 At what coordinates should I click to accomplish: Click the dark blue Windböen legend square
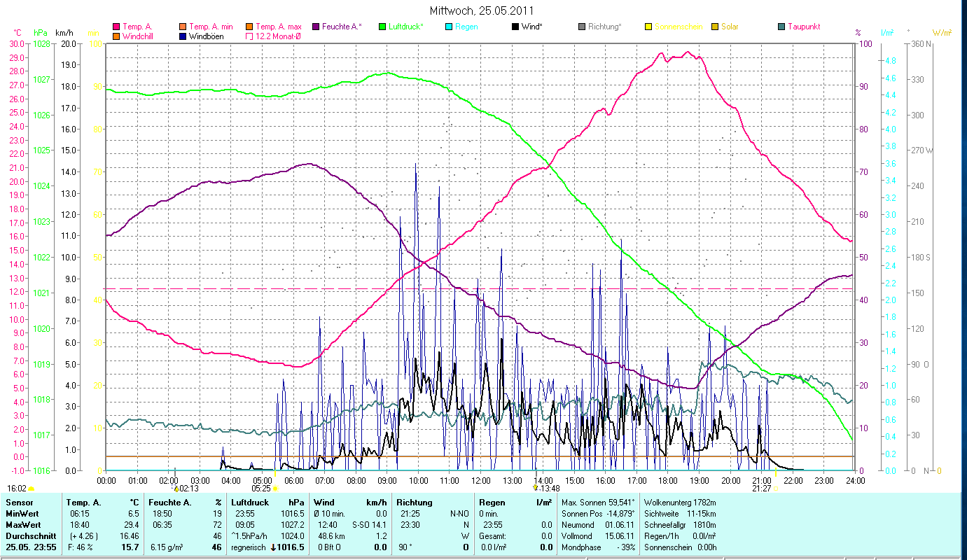tap(183, 36)
